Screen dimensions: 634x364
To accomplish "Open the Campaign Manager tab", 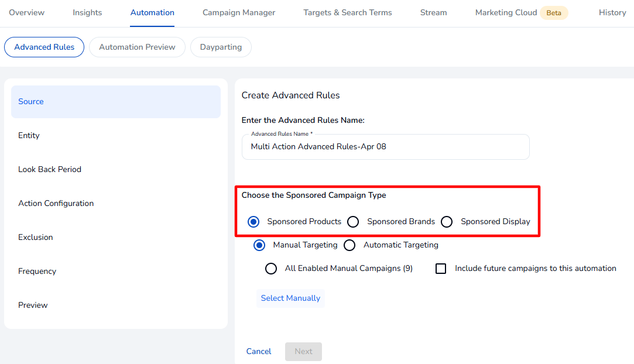I will tap(239, 13).
